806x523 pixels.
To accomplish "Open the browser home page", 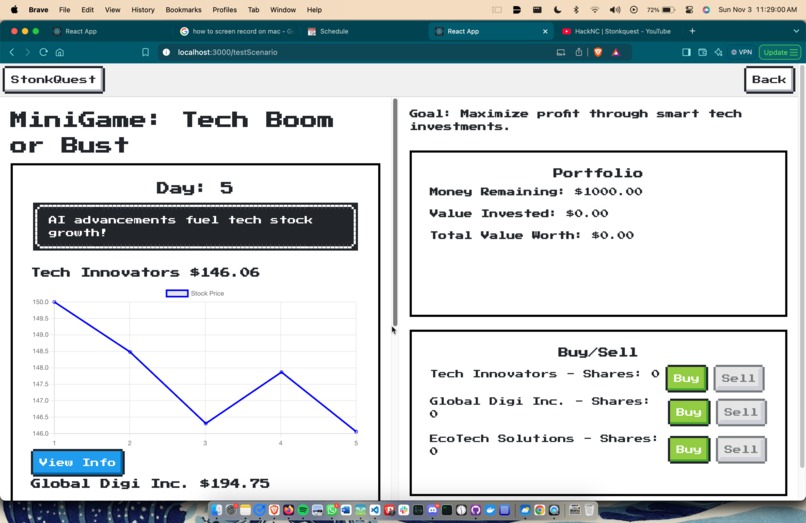I will (x=60, y=52).
